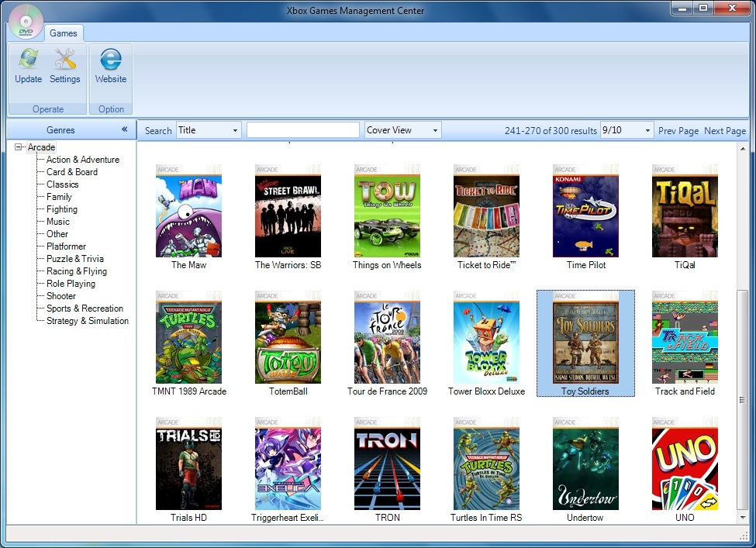
Task: Click the Update icon in the ribbon
Action: (29, 67)
